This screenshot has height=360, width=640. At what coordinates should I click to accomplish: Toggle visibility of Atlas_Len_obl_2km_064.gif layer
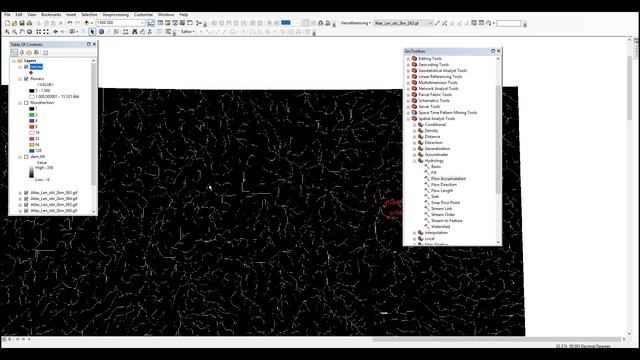click(26, 199)
